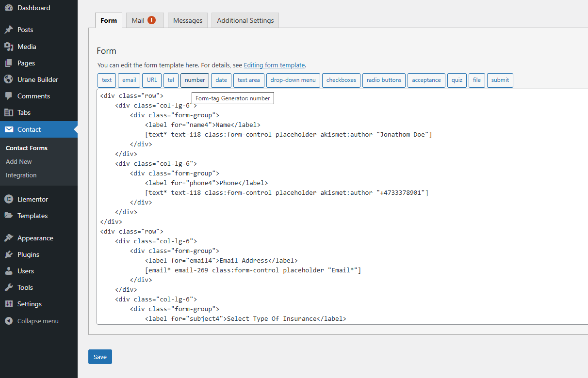
Task: Open the Editing form template link
Action: coord(274,65)
